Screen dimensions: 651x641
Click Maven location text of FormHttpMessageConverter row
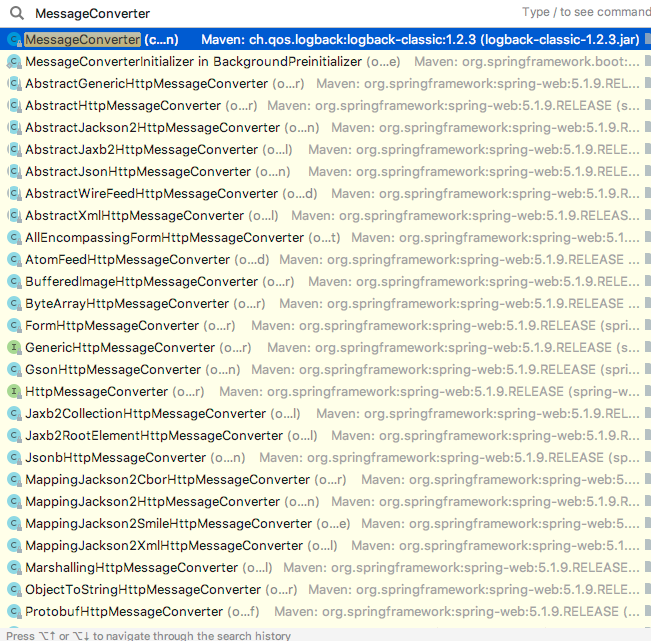445,325
